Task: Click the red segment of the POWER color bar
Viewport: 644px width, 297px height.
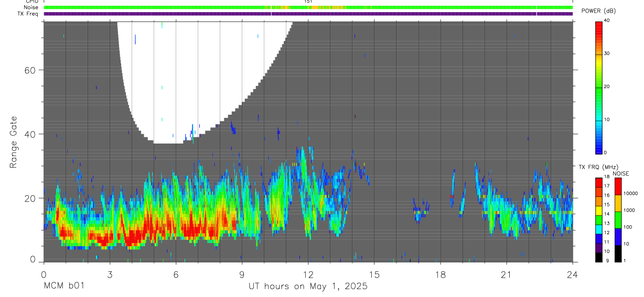Action: click(x=599, y=31)
